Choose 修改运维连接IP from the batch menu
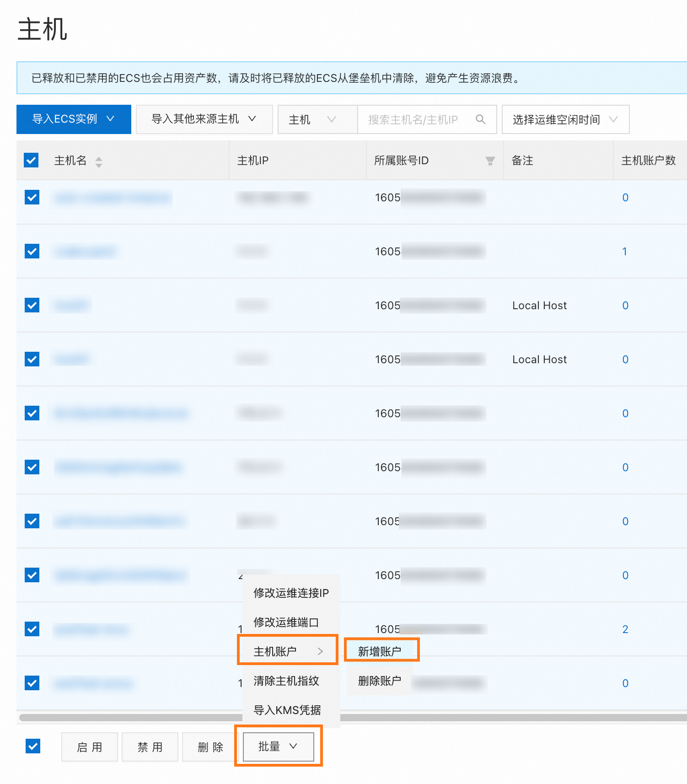687x784 pixels. pos(291,593)
